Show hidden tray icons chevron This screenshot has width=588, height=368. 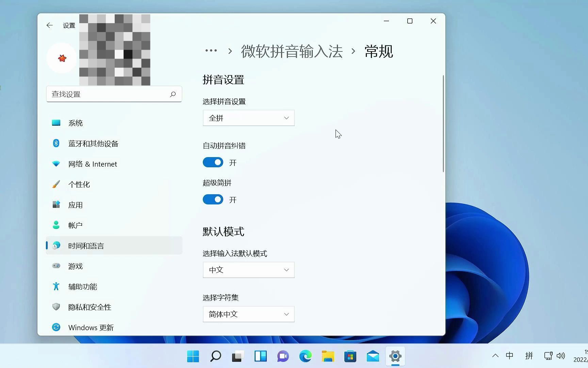click(x=495, y=356)
